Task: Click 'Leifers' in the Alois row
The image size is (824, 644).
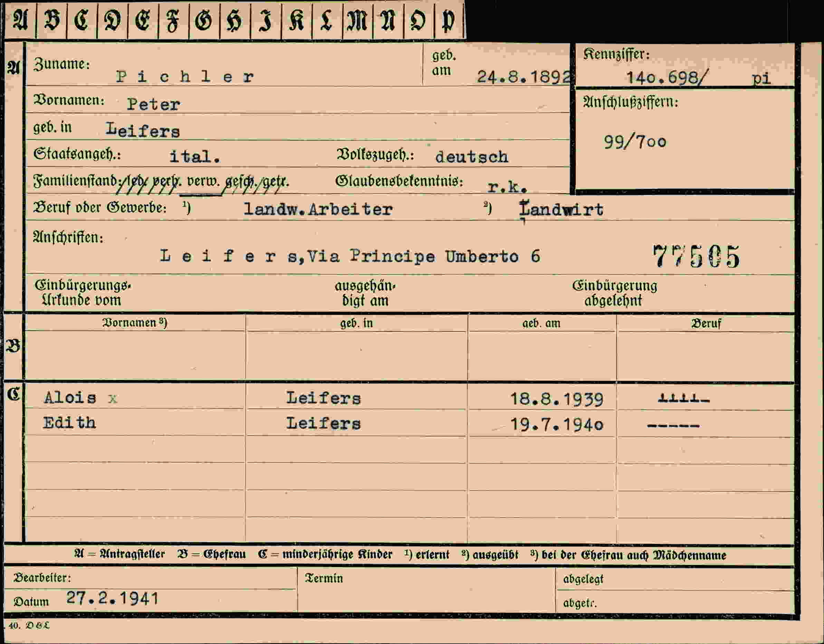Action: pyautogui.click(x=323, y=398)
